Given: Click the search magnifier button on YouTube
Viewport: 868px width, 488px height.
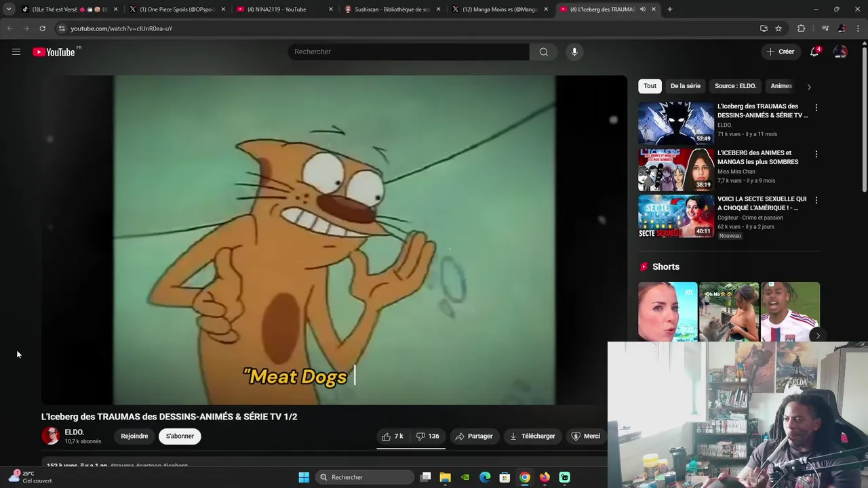Looking at the screenshot, I should [x=543, y=52].
